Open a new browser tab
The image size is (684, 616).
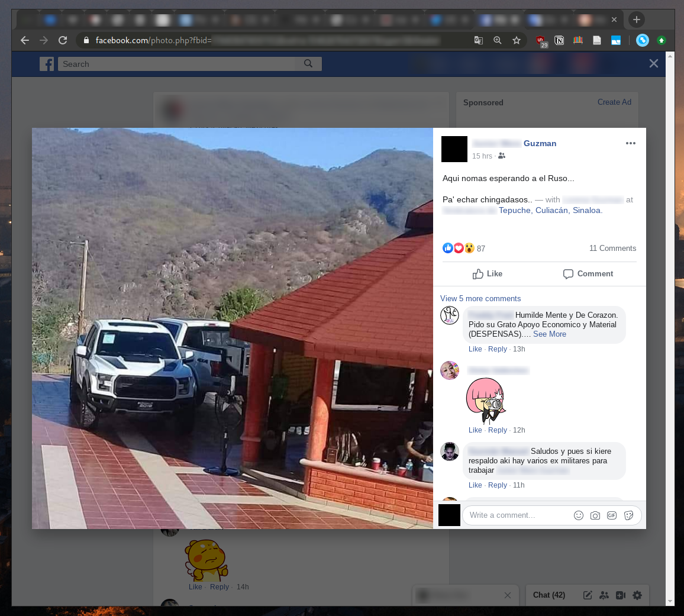(x=637, y=20)
